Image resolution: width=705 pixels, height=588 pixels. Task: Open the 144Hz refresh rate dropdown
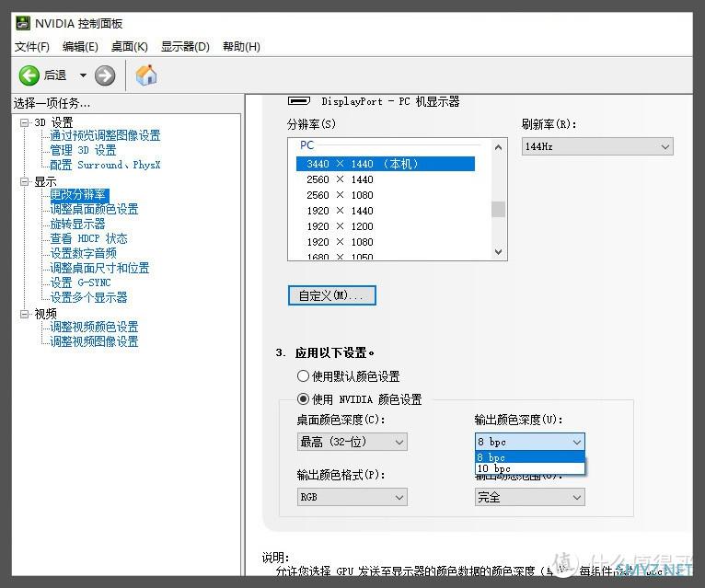click(x=597, y=146)
